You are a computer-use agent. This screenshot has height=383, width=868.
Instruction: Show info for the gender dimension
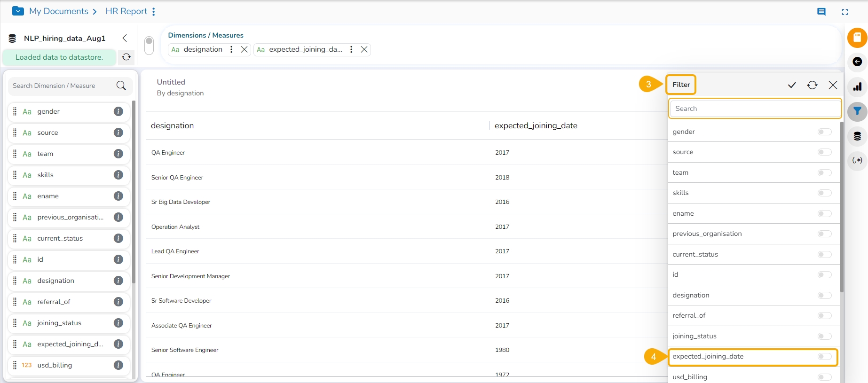click(x=118, y=111)
